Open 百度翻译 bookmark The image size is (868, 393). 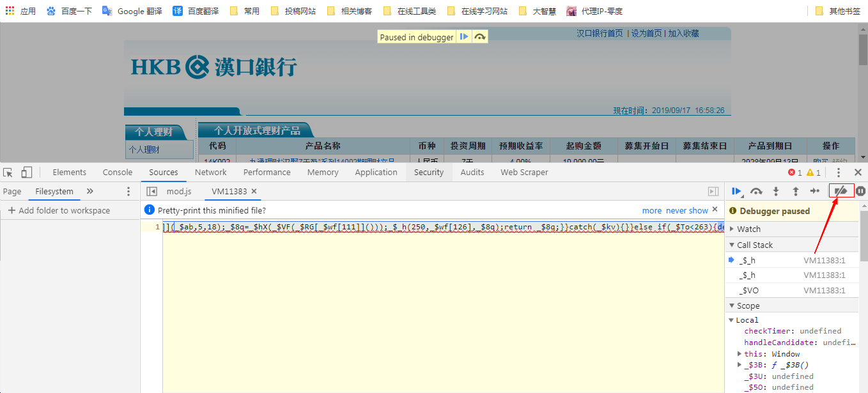point(196,11)
